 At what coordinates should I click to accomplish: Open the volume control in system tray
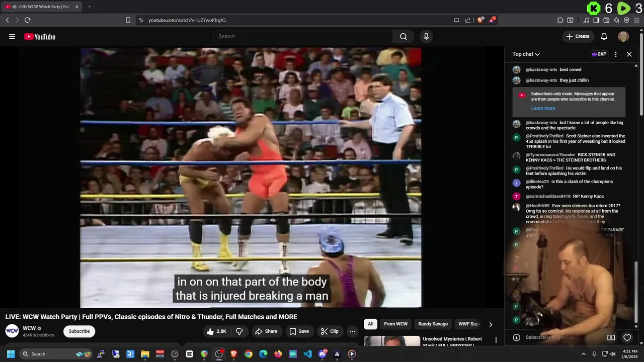coord(613,354)
